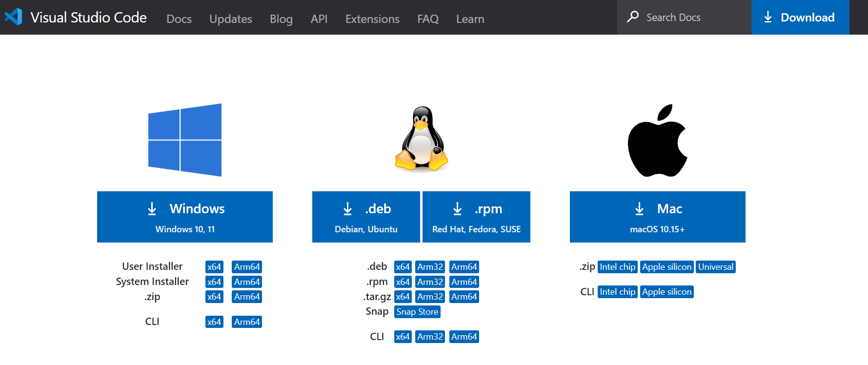The height and width of the screenshot is (365, 868).
Task: Select Linux .rpm Arm64 download
Action: pyautogui.click(x=464, y=282)
